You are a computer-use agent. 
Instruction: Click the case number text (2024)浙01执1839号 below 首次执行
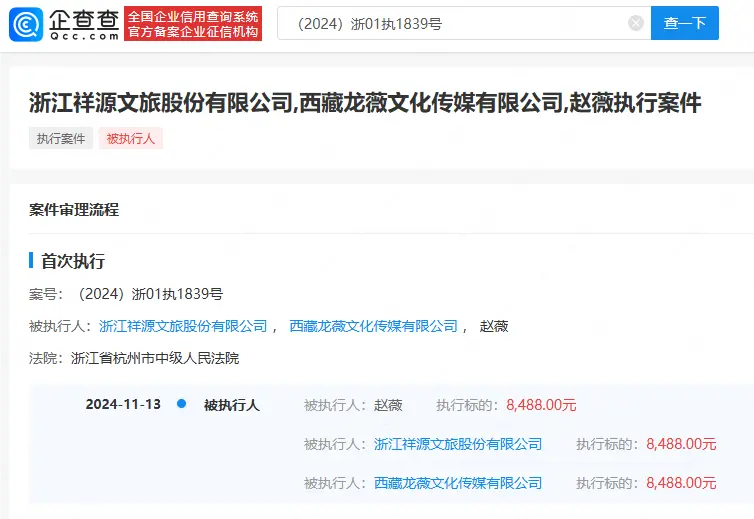click(x=150, y=294)
